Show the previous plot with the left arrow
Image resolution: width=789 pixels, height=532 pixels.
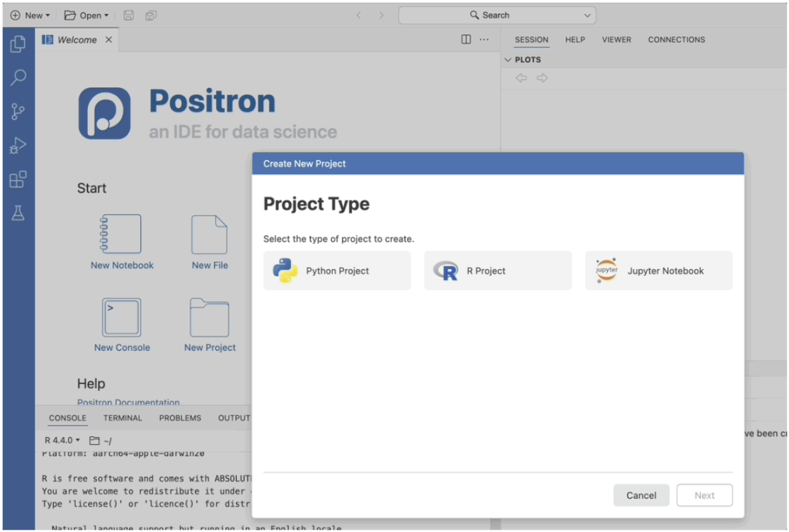(x=522, y=78)
